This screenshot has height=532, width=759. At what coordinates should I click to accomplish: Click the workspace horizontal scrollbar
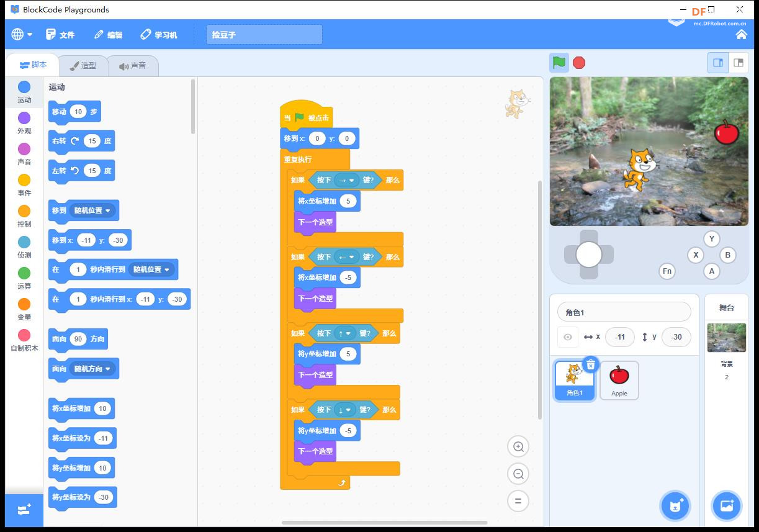point(384,523)
